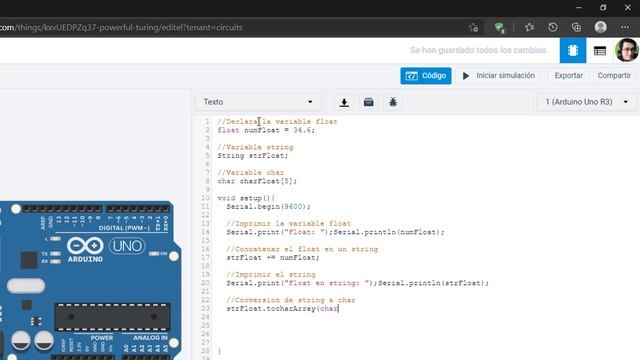Screen dimensions: 640x360
Task: Minimize the browser window
Action: (x=579, y=8)
